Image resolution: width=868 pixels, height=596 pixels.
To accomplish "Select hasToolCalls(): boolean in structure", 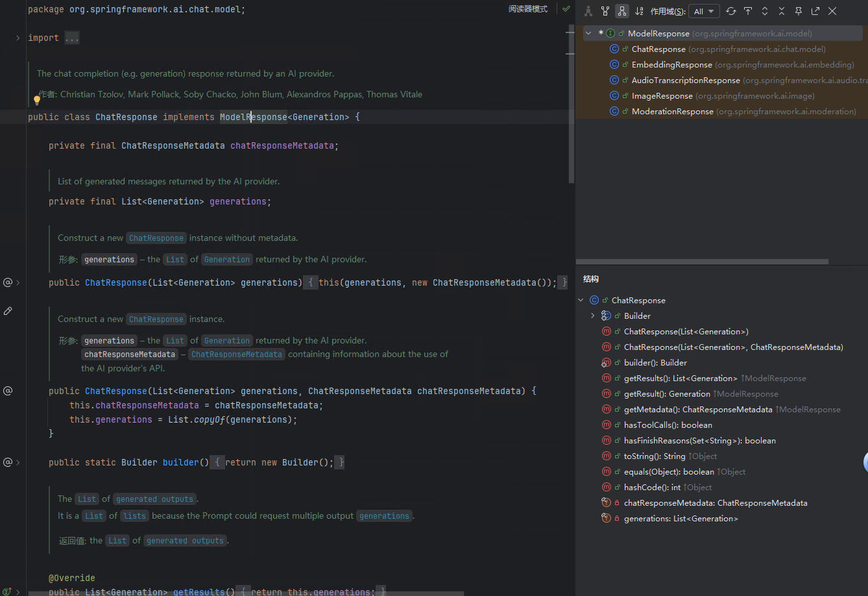I will coord(668,425).
